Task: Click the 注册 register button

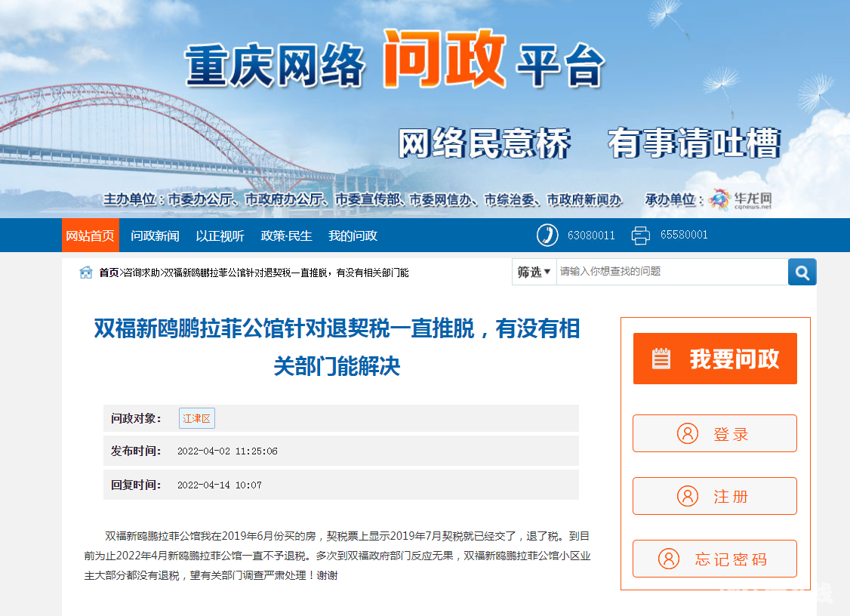Action: [x=714, y=496]
